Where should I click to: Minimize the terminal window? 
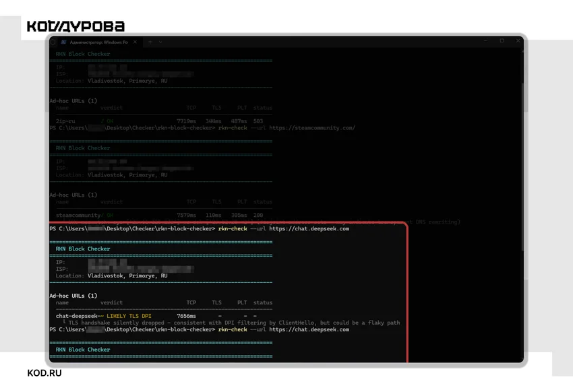[485, 40]
